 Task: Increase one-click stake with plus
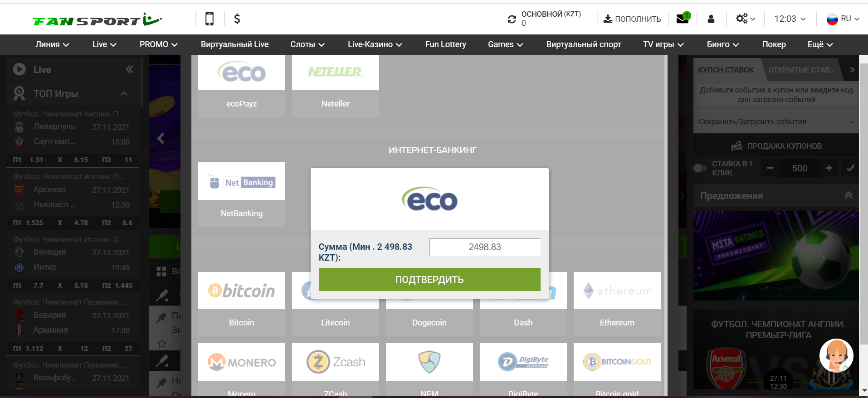(x=829, y=168)
